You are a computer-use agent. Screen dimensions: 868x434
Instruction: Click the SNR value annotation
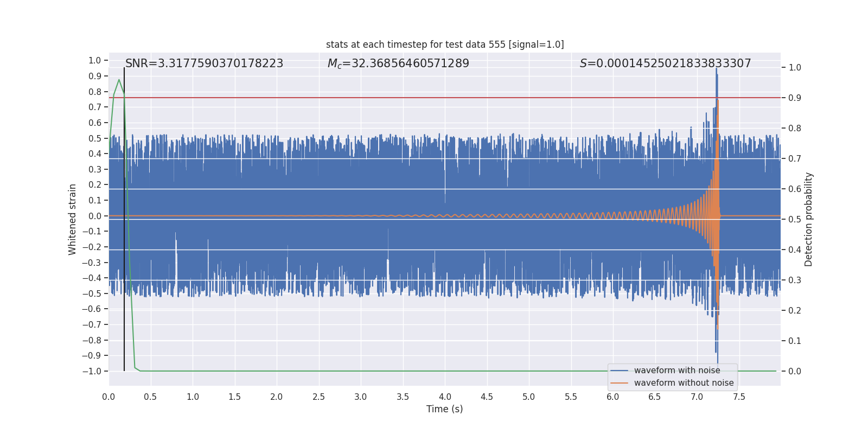(204, 63)
